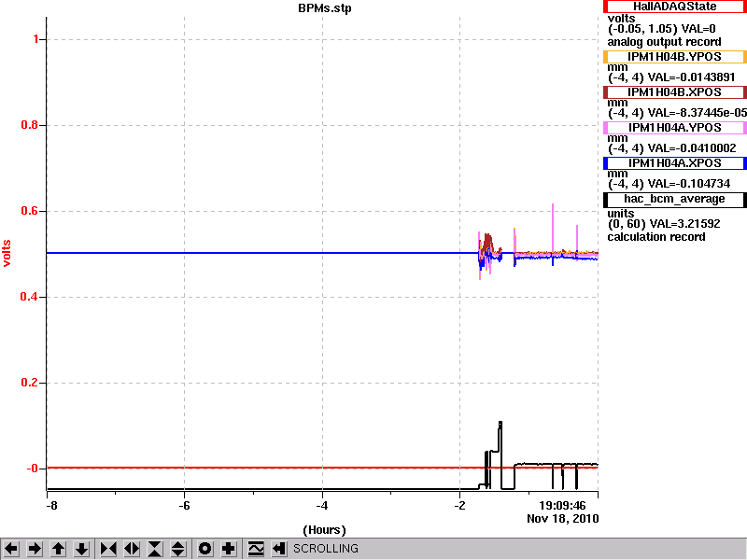This screenshot has height=560, width=747.
Task: Pan the plot right with arrow button
Action: [x=35, y=549]
